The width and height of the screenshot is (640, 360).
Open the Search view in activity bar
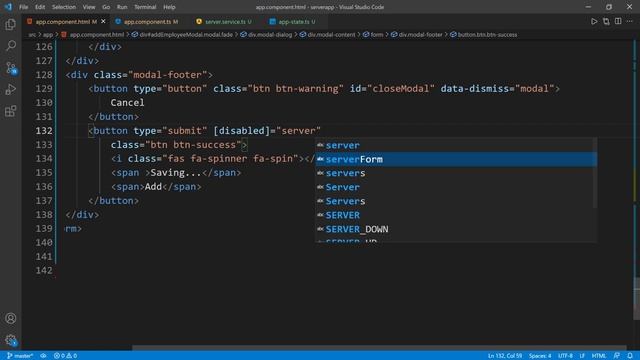tap(11, 46)
